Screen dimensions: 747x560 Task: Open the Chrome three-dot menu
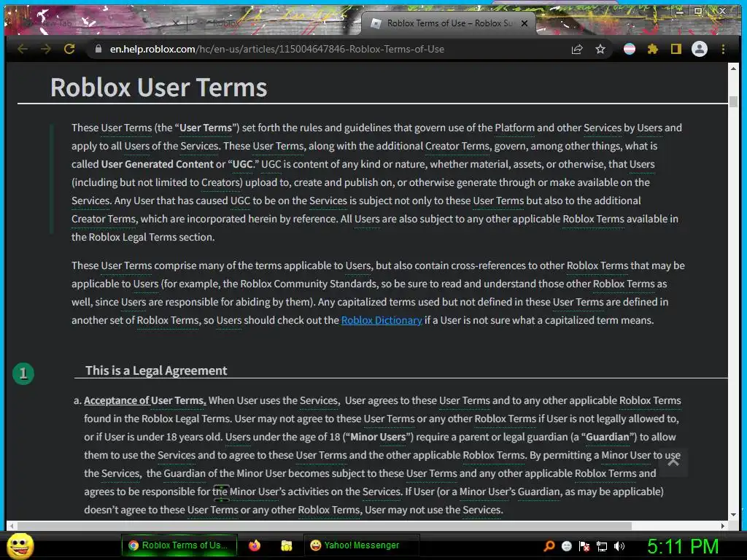[x=723, y=49]
